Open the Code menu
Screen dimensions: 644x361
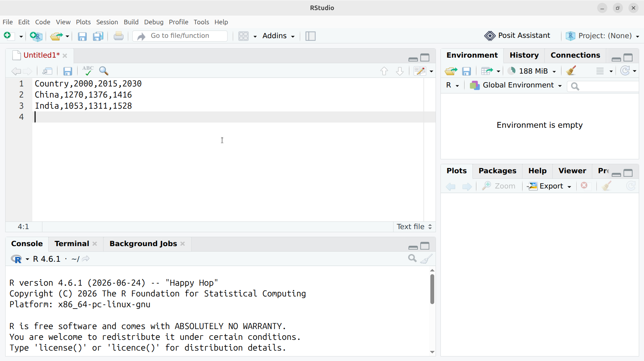[43, 22]
